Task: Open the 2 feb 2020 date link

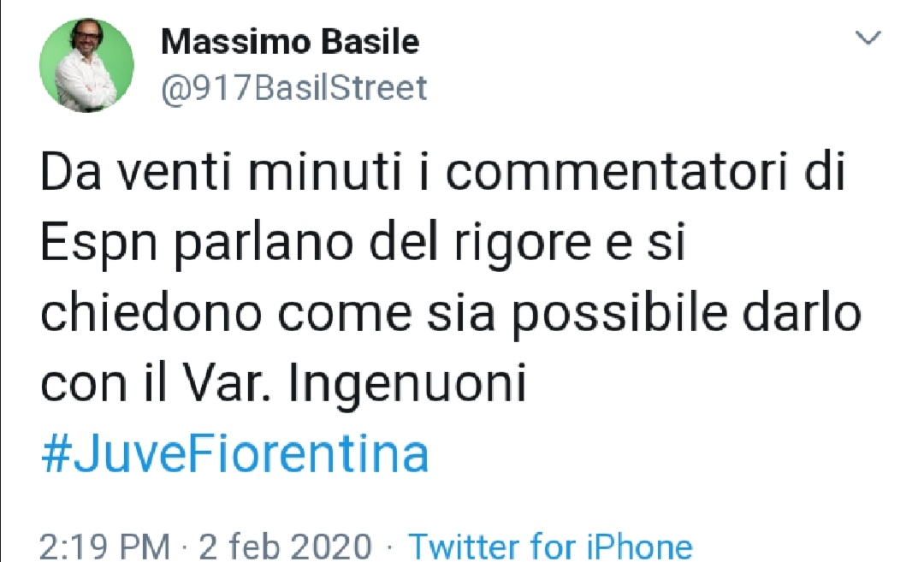Action: tap(285, 545)
